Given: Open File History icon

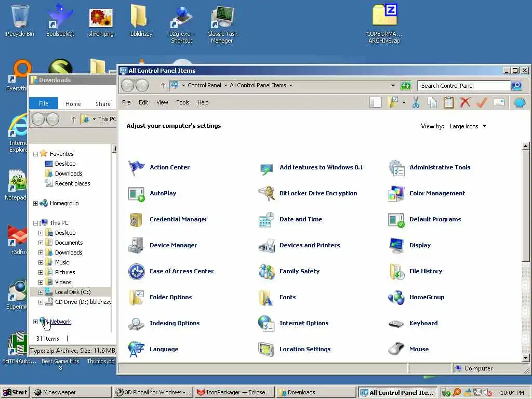Looking at the screenshot, I should coord(396,271).
